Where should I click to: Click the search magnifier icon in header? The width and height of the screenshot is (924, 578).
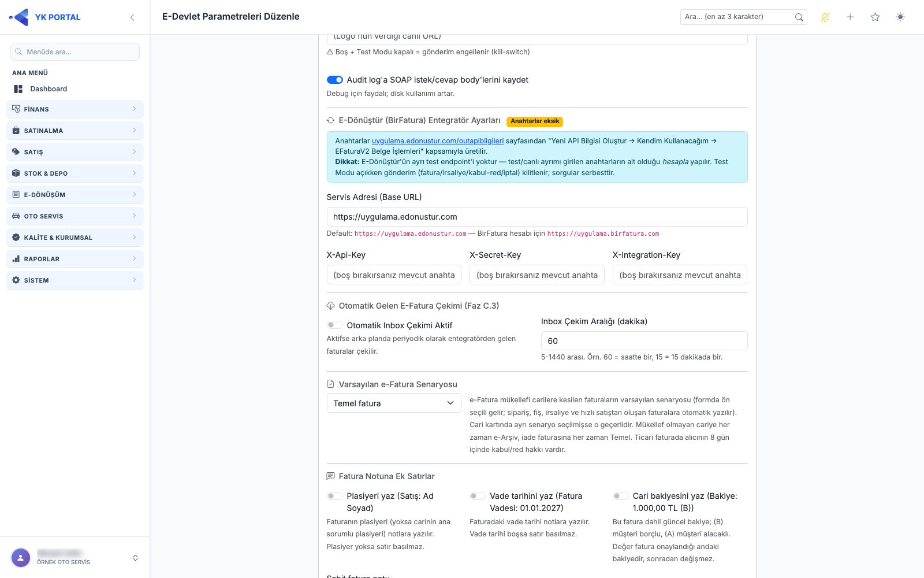[799, 17]
